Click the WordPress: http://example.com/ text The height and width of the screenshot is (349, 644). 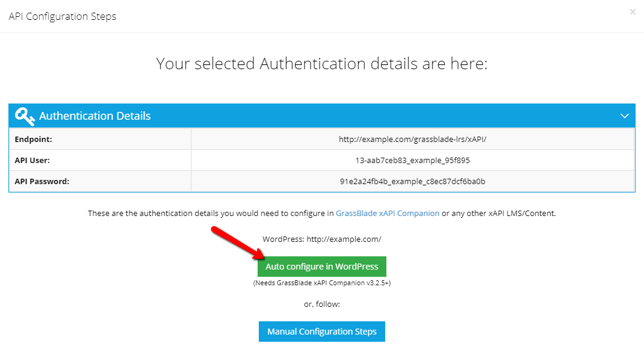coord(321,239)
